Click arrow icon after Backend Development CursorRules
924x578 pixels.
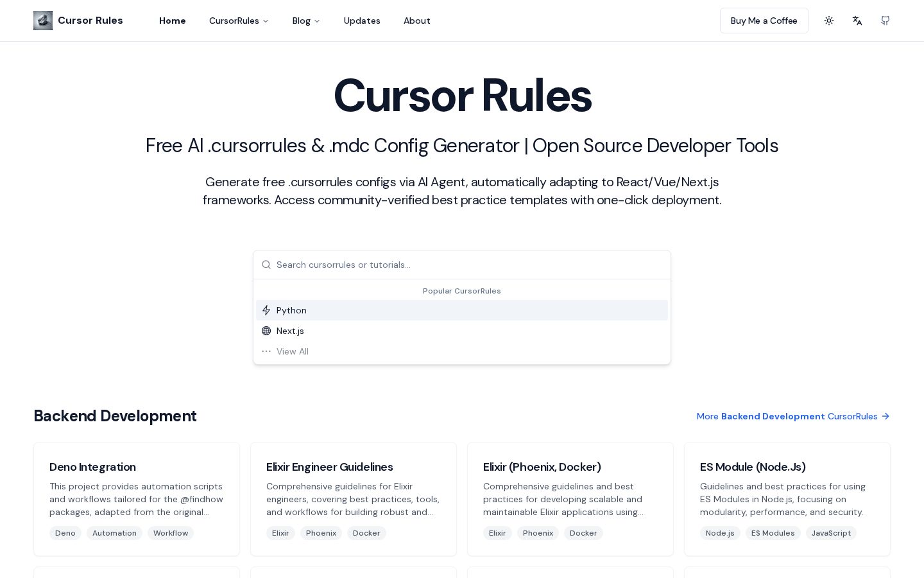pyautogui.click(x=886, y=416)
